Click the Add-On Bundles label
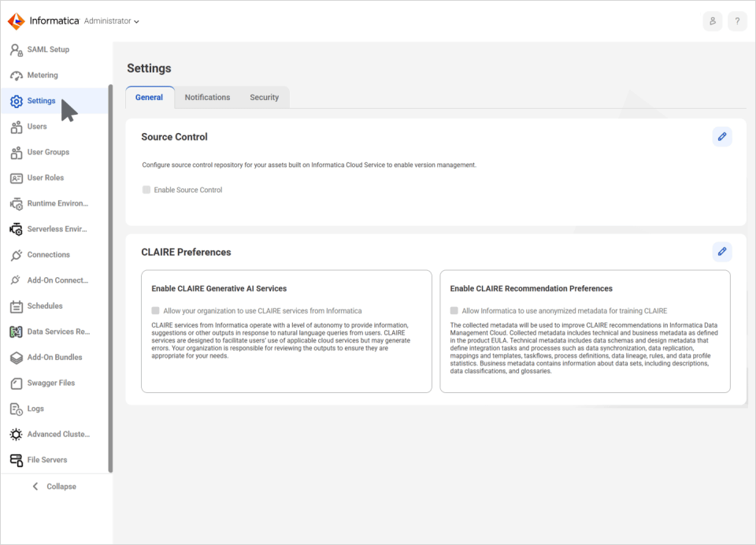Screen dimensions: 756x545 coord(54,358)
